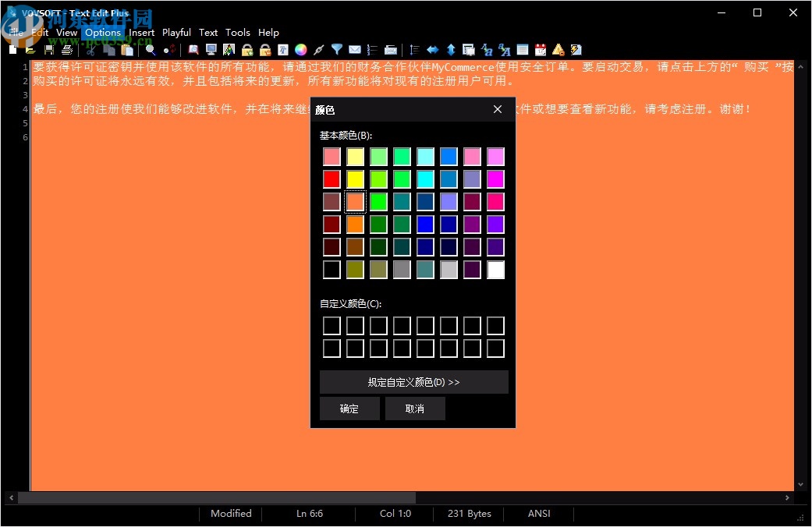
Task: Insert the date using the calendar icon
Action: tap(539, 49)
